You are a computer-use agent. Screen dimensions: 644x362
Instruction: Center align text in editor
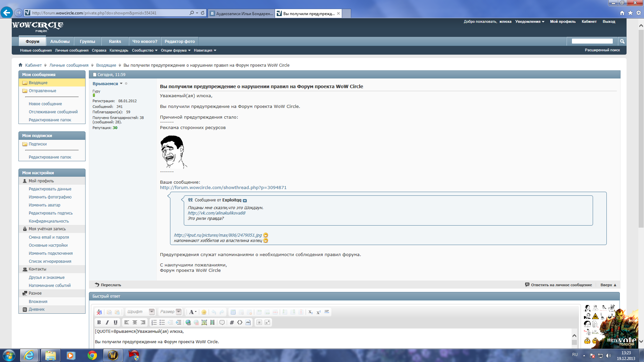135,322
